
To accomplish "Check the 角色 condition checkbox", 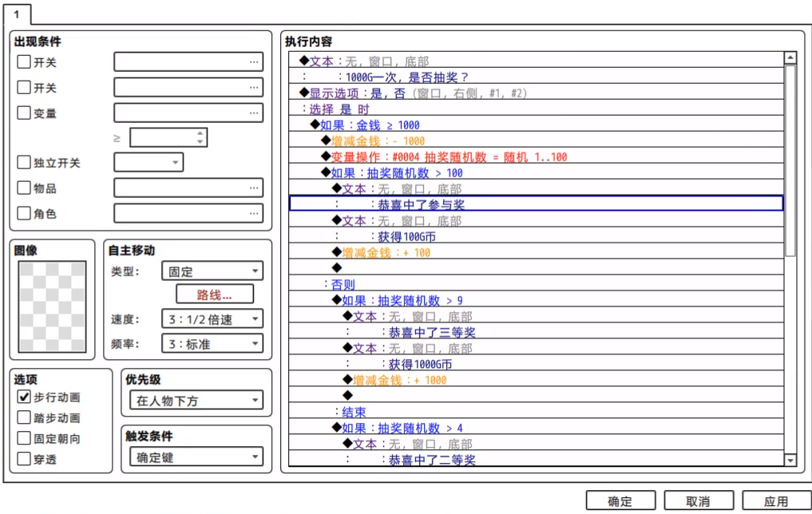I will click(x=24, y=213).
